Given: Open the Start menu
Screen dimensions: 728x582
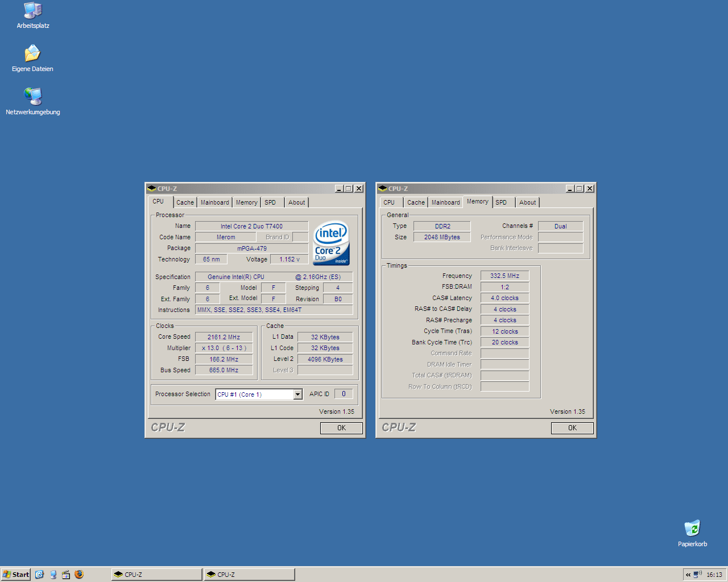Looking at the screenshot, I should point(16,575).
